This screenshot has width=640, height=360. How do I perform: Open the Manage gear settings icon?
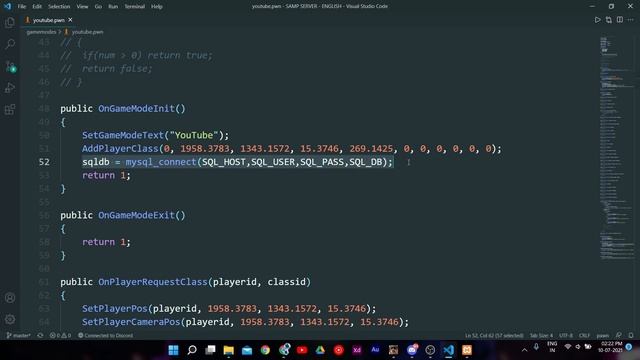pos(10,319)
